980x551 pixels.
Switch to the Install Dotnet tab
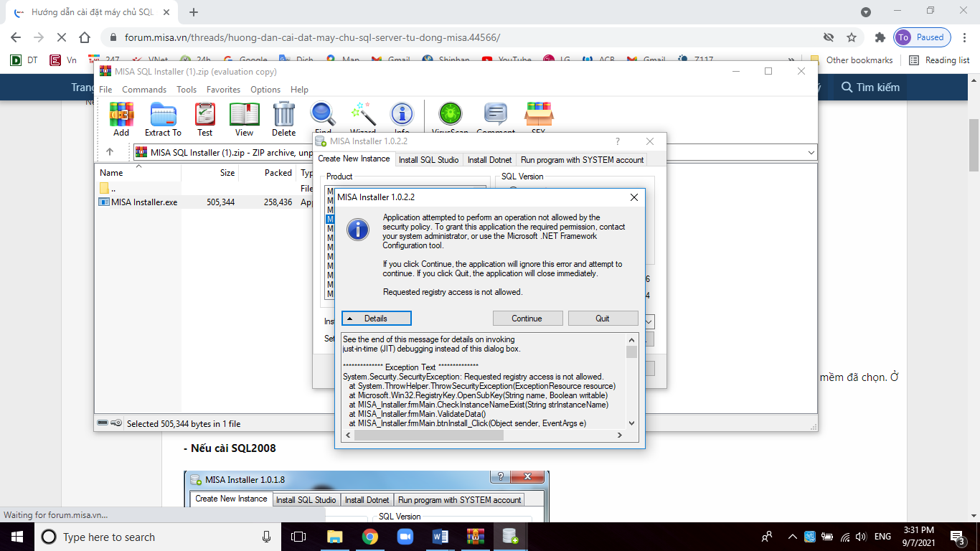click(x=489, y=160)
